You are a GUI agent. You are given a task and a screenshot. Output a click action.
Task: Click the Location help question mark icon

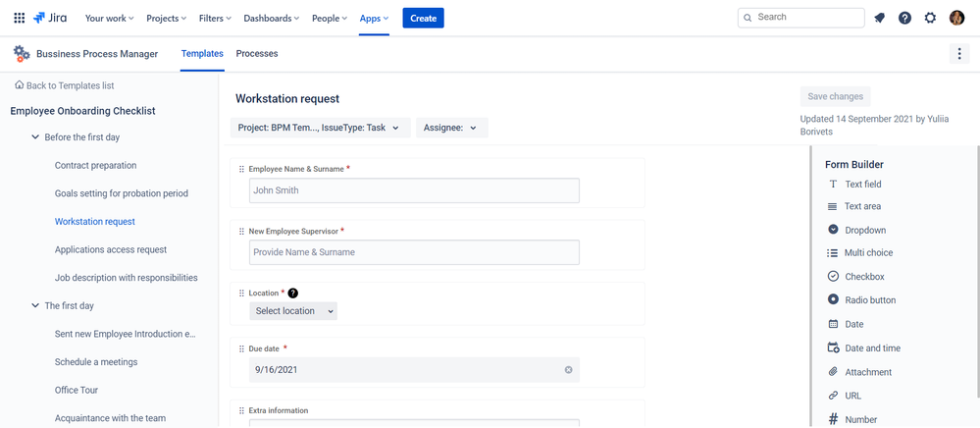pos(292,293)
